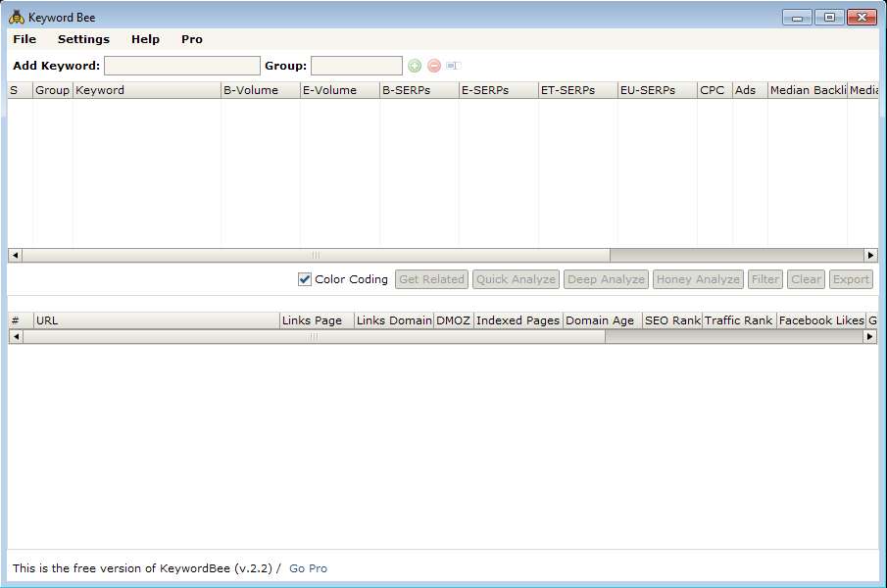Image resolution: width=887 pixels, height=588 pixels.
Task: Click the Facebook Likes column header
Action: coord(821,320)
